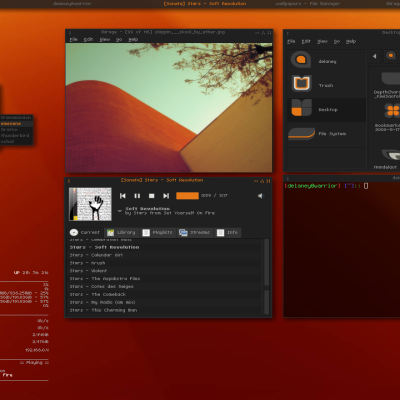Open Help menu in Mirage image viewer
This screenshot has width=400, height=400.
coord(133,39)
